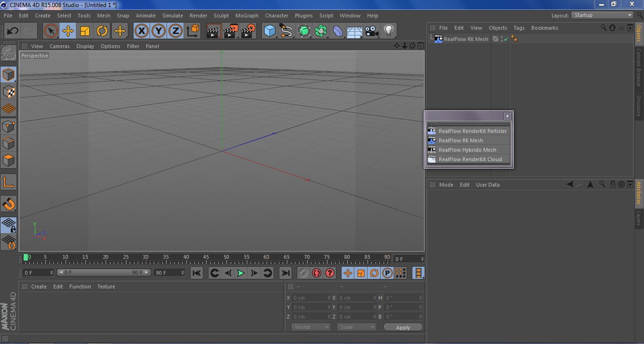Enable the Axis tool
Image resolution: width=644 pixels, height=344 pixels.
coord(8,182)
